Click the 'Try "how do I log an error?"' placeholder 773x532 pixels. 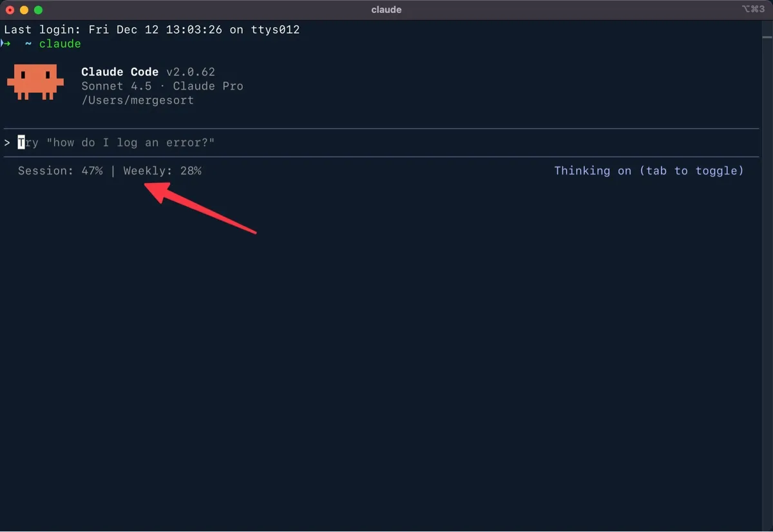point(116,142)
